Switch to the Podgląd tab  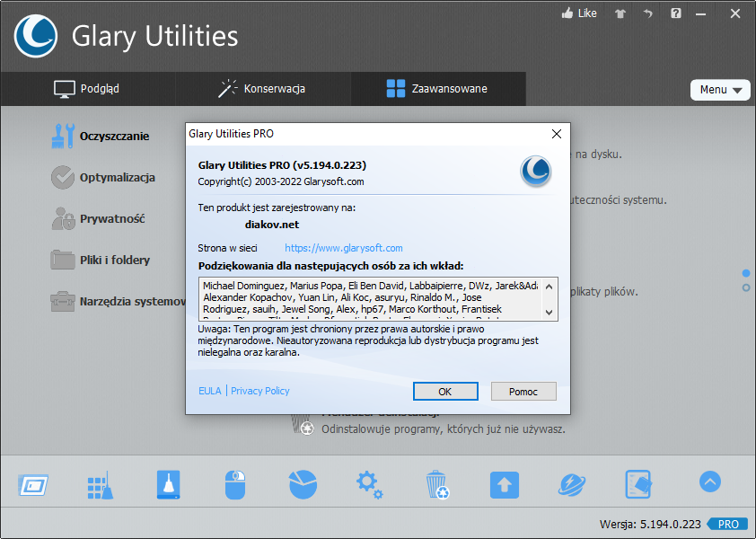pyautogui.click(x=87, y=89)
